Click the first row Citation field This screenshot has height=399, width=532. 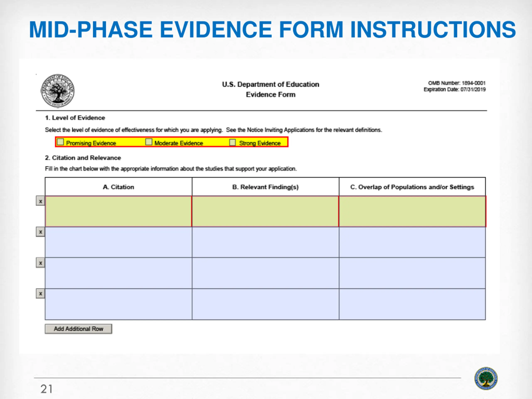coord(119,211)
